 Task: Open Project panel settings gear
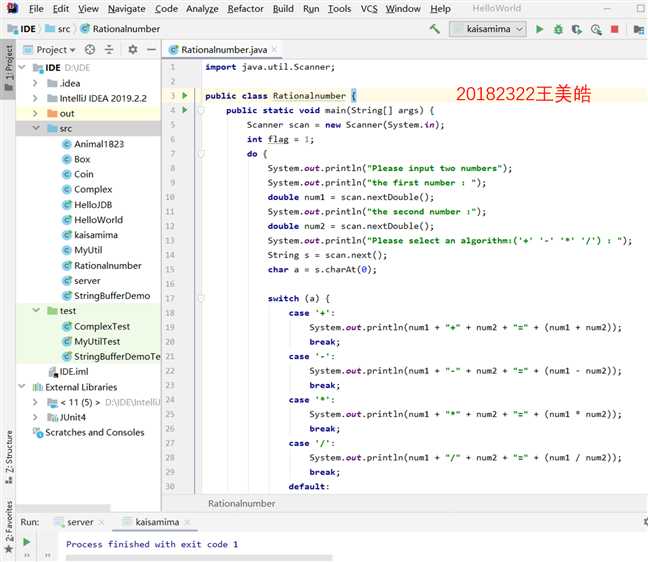133,50
